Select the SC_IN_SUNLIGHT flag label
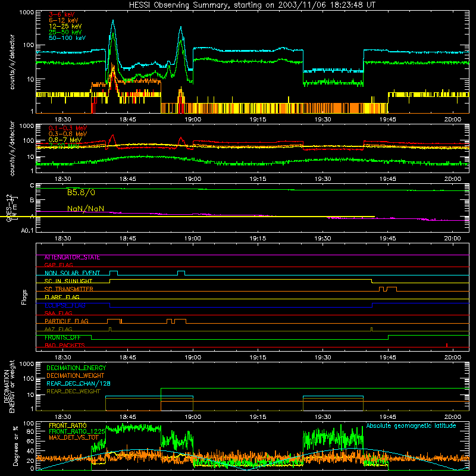 [68, 281]
